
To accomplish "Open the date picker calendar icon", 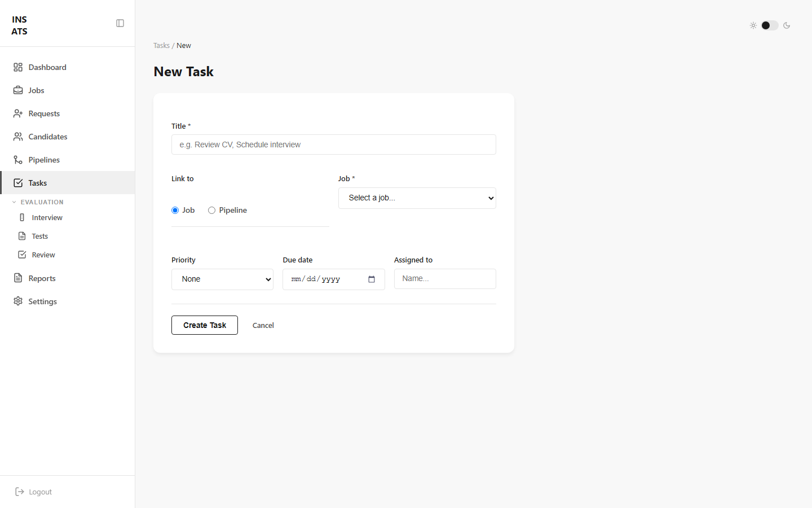I will pyautogui.click(x=372, y=279).
